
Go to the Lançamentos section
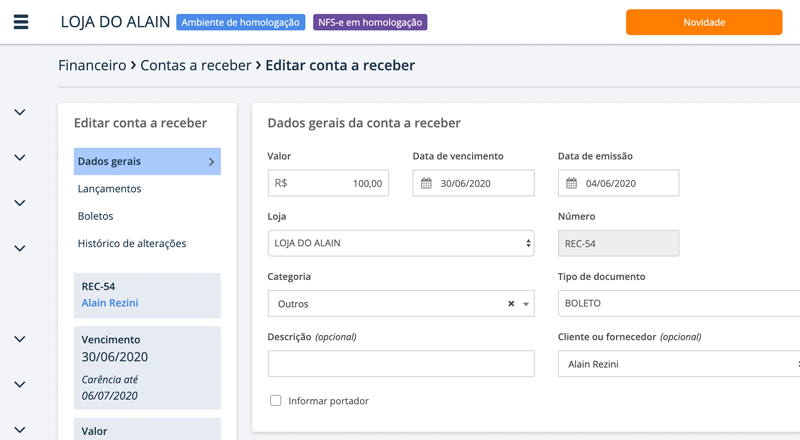pyautogui.click(x=109, y=188)
